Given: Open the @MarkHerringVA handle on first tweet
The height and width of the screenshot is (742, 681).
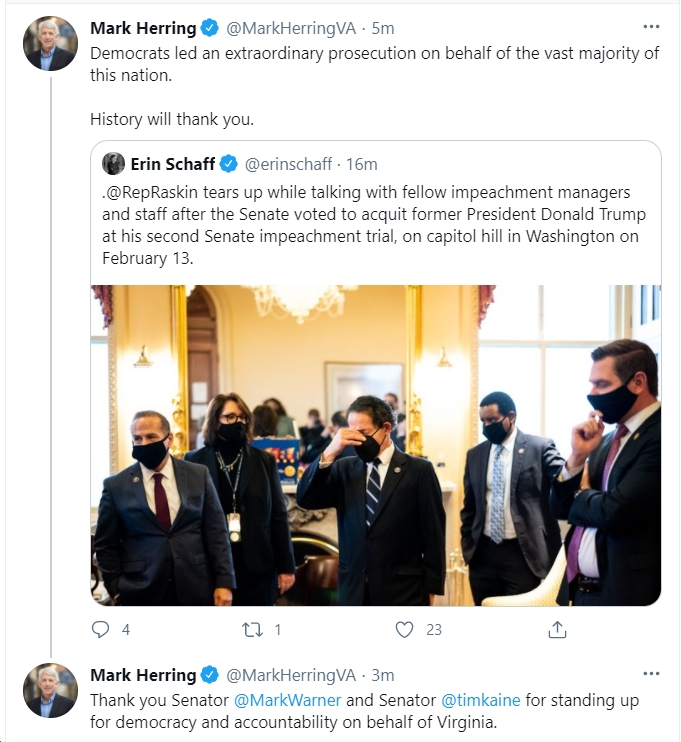Looking at the screenshot, I should click(x=291, y=28).
